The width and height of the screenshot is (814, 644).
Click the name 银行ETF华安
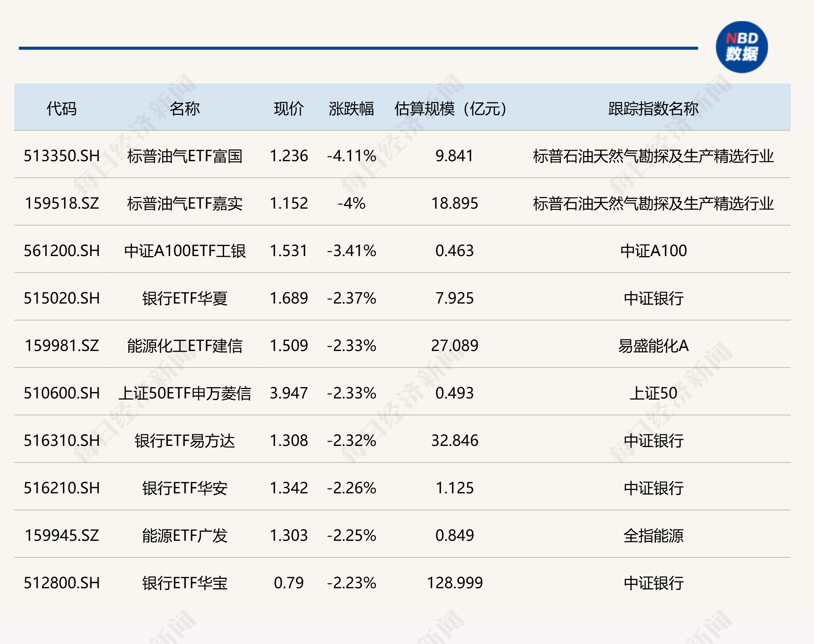point(184,489)
